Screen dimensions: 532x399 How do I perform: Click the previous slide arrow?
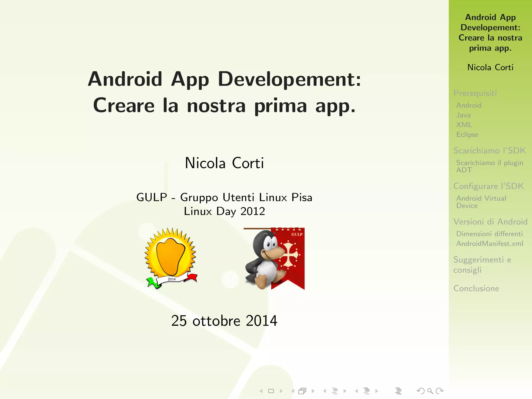coord(261,391)
